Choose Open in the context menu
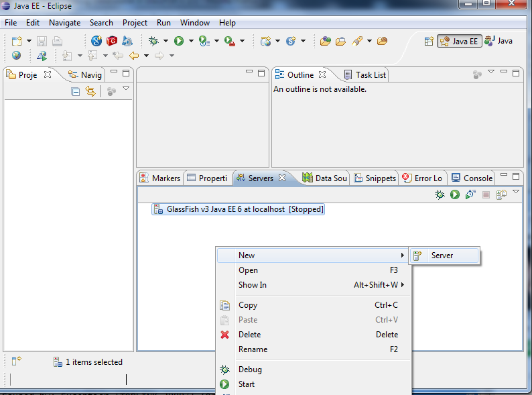Image resolution: width=532 pixels, height=395 pixels. (312, 270)
